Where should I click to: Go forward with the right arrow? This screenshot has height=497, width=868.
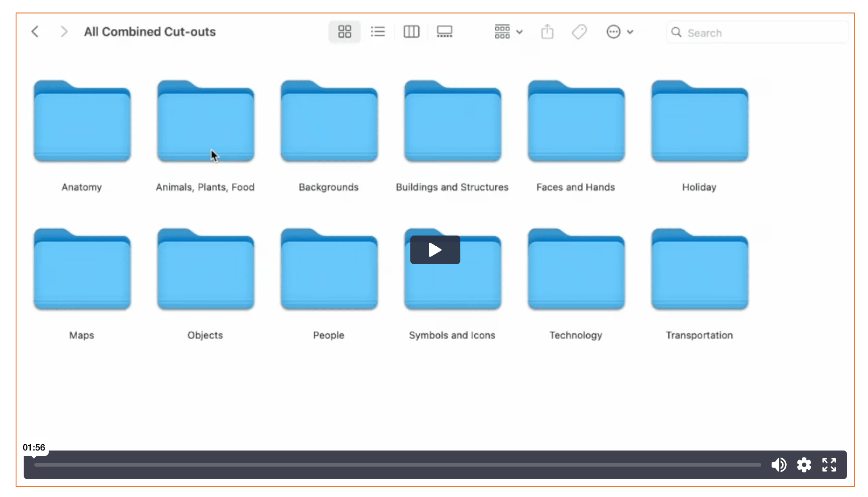(x=64, y=32)
